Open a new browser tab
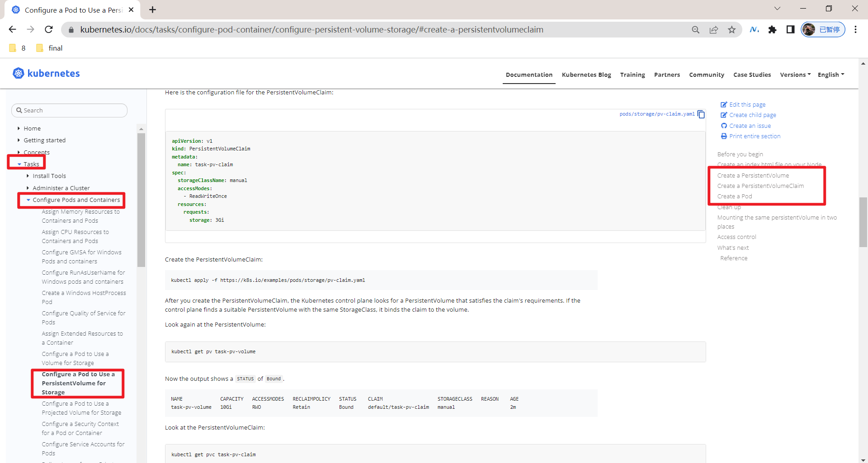Screen dimensions: 868x463 point(153,10)
